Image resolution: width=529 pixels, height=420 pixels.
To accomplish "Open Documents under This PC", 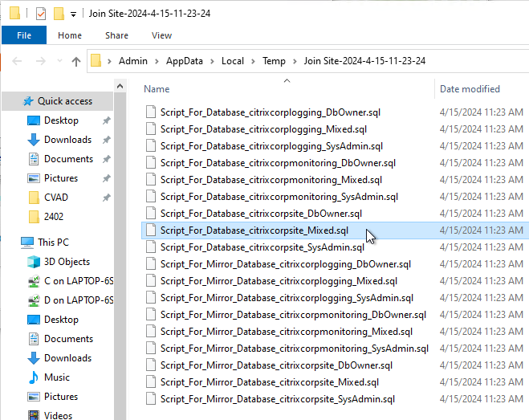I will pos(68,339).
